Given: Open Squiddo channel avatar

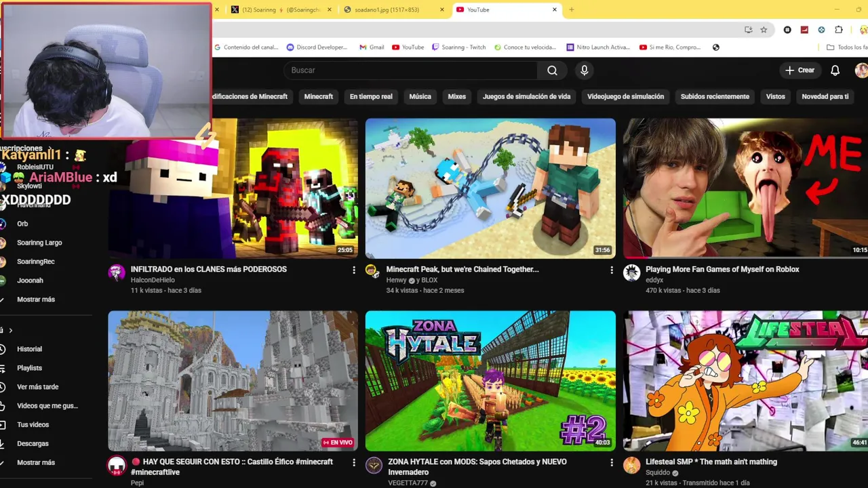Looking at the screenshot, I should pyautogui.click(x=631, y=465).
